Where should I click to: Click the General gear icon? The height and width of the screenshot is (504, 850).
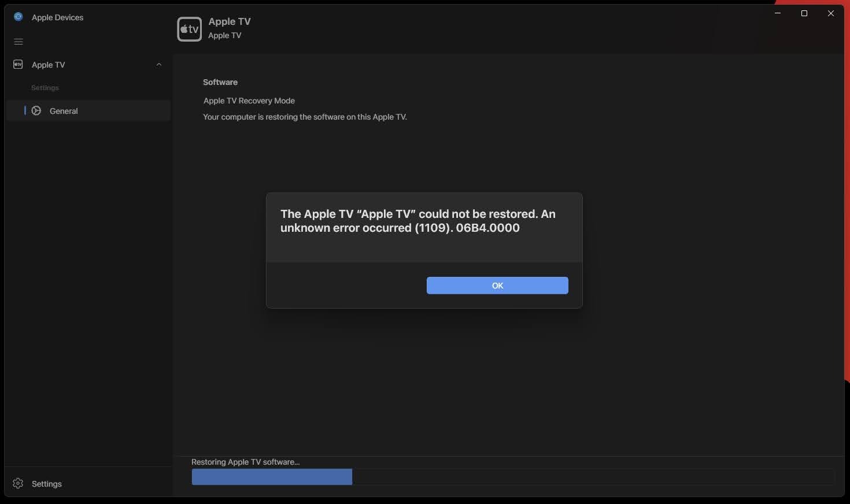click(36, 110)
